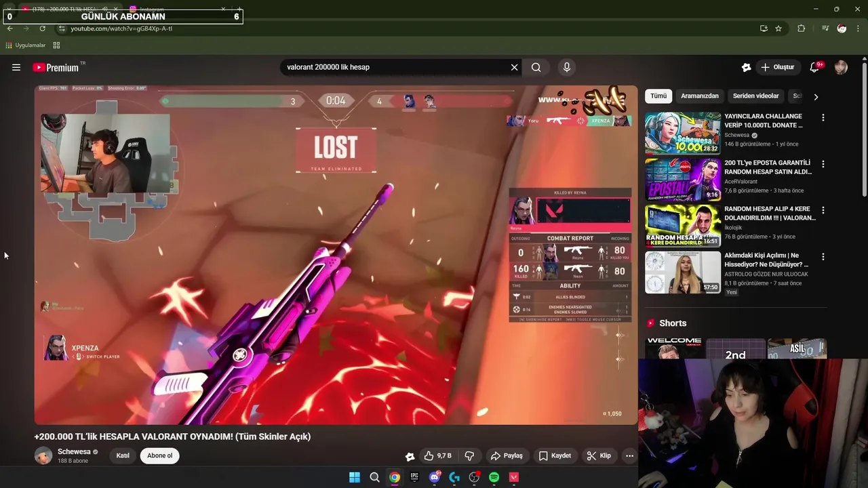The image size is (868, 488).
Task: Clear the search box with the X icon
Action: 514,67
